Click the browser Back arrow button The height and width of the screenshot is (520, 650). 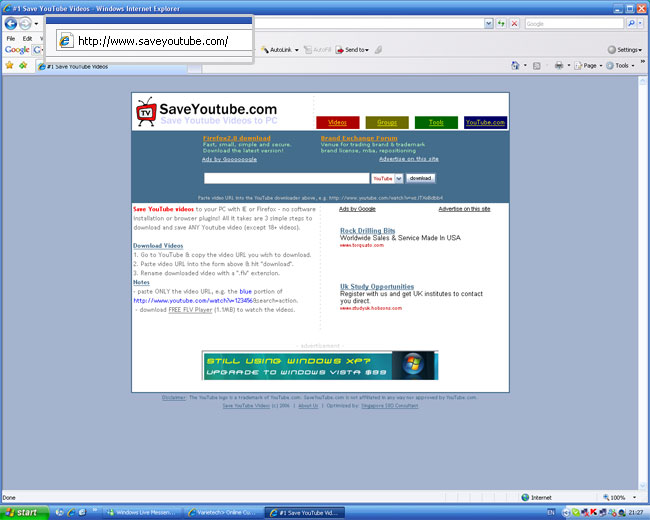click(x=11, y=24)
